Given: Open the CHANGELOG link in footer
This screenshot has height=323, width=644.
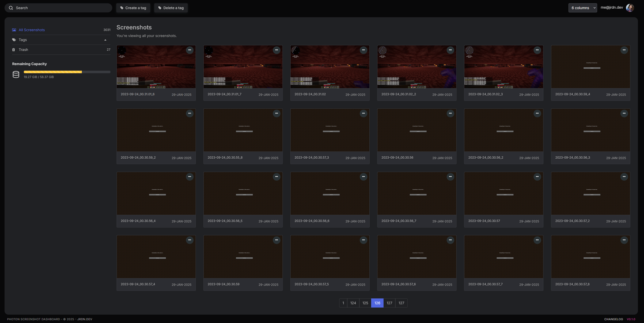Looking at the screenshot, I should click(613, 319).
